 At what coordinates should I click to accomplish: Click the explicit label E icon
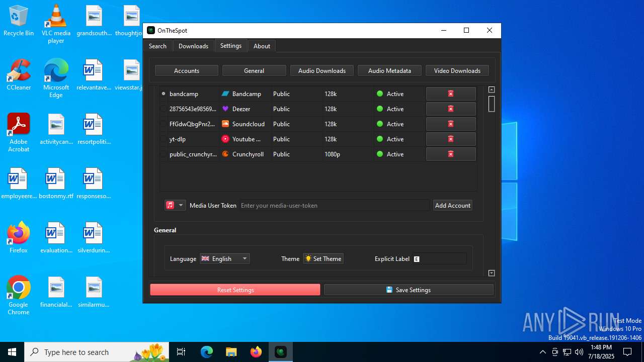click(x=417, y=259)
